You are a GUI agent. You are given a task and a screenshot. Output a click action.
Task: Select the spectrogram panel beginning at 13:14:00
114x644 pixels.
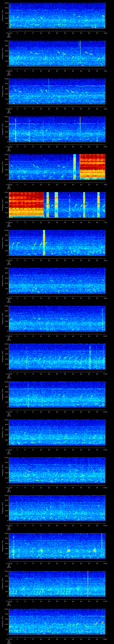[x=57, y=508]
